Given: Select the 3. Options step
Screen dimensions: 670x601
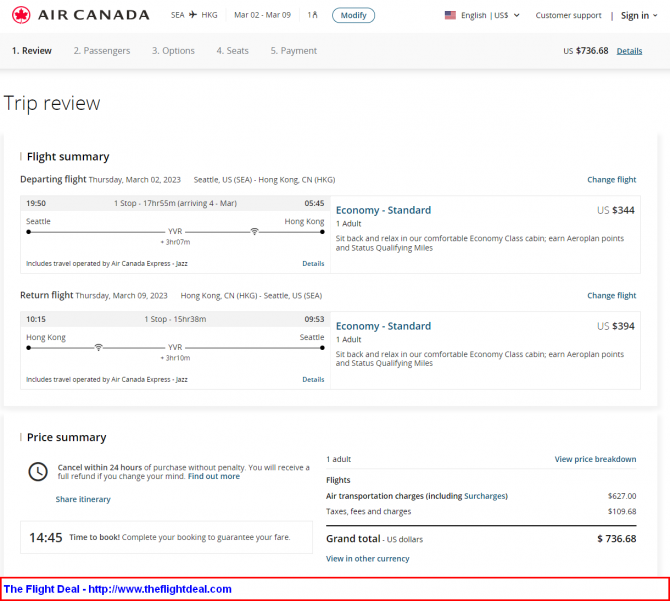Looking at the screenshot, I should [173, 51].
